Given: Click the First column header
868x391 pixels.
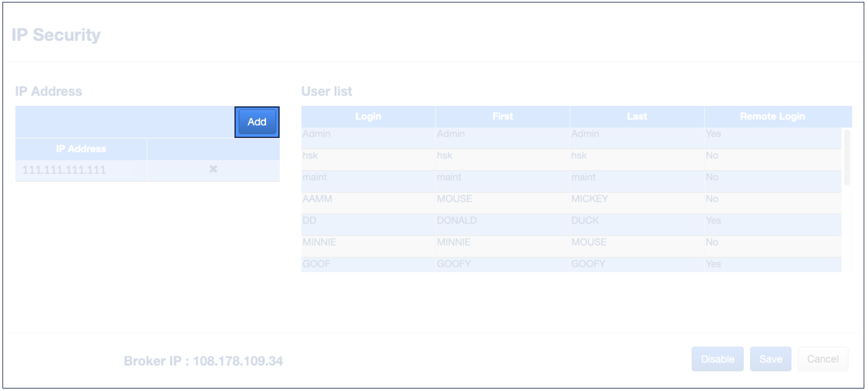Looking at the screenshot, I should [502, 116].
